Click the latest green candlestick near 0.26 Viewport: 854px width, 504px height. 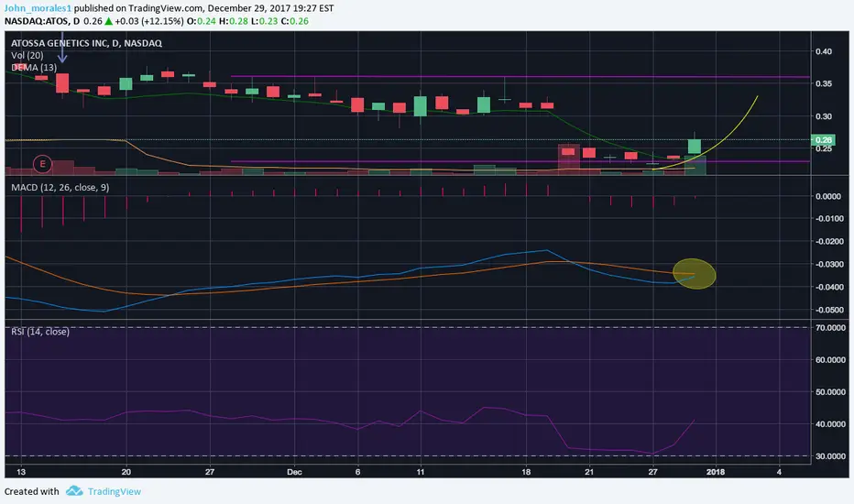click(695, 146)
